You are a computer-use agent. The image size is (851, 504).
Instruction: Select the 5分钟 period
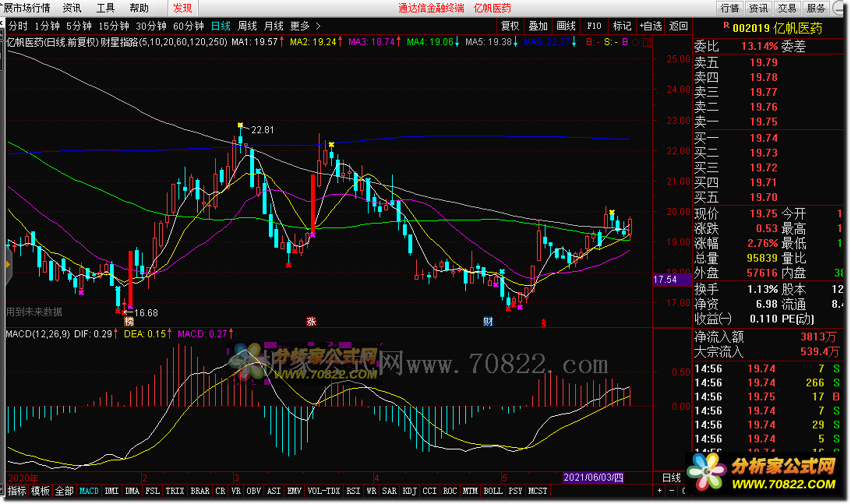[79, 26]
